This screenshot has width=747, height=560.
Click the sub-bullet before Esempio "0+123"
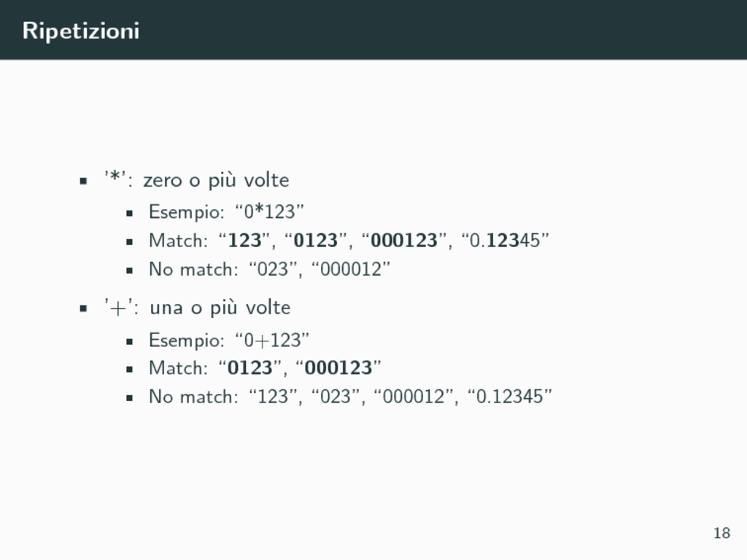coord(130,341)
